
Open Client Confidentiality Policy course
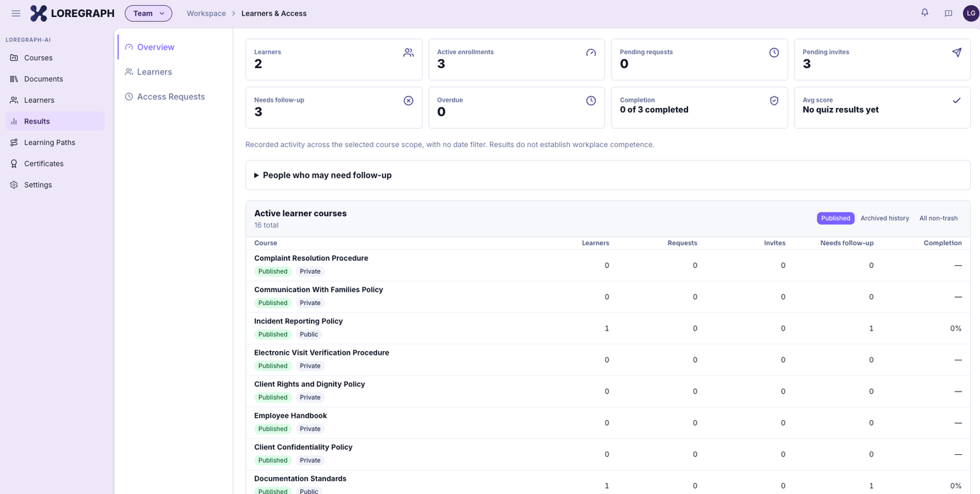click(303, 447)
